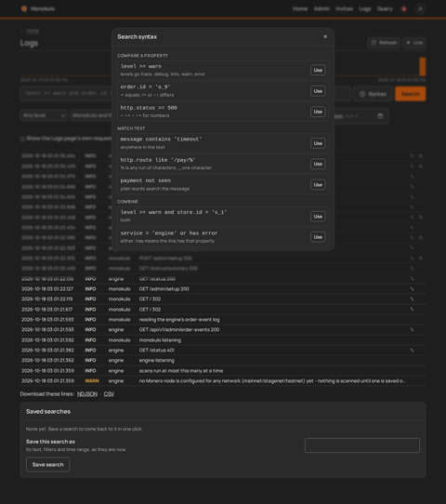Use the message contains 'timeout' example

318,143
